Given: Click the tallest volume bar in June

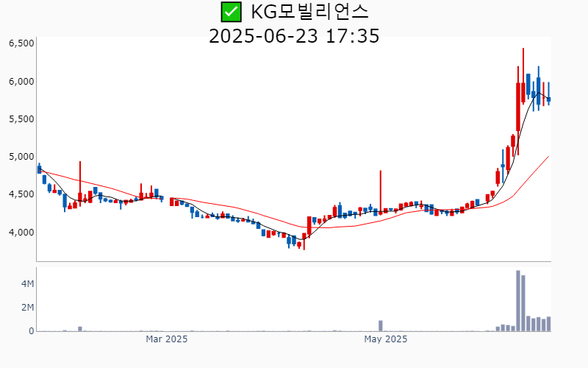Looking at the screenshot, I should (x=518, y=301).
